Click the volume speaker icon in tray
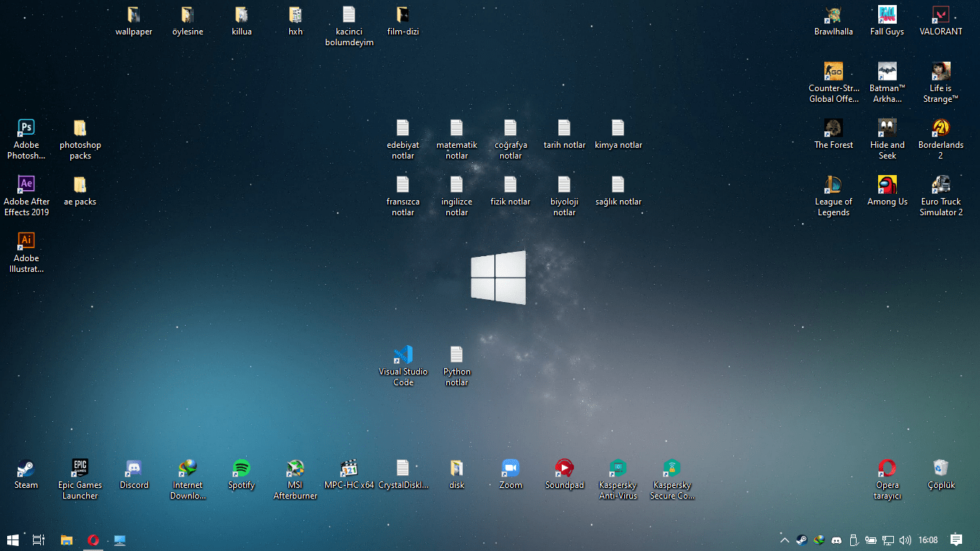This screenshot has height=551, width=980. (x=905, y=540)
